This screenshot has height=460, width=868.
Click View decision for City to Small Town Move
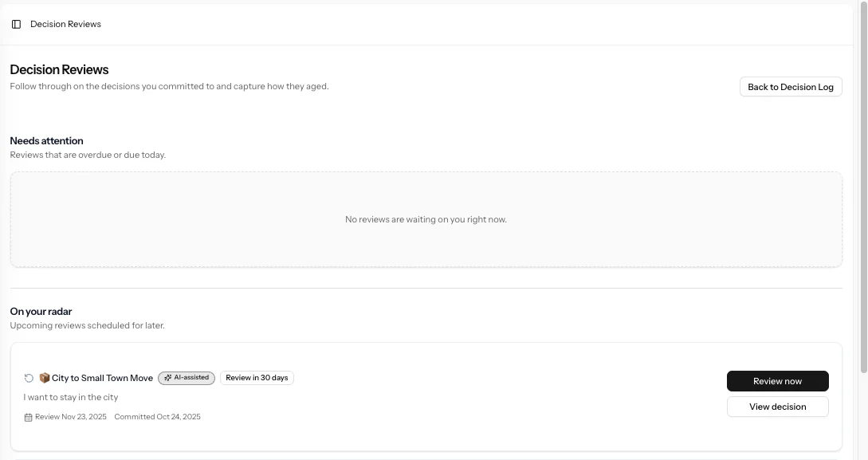[x=777, y=406]
